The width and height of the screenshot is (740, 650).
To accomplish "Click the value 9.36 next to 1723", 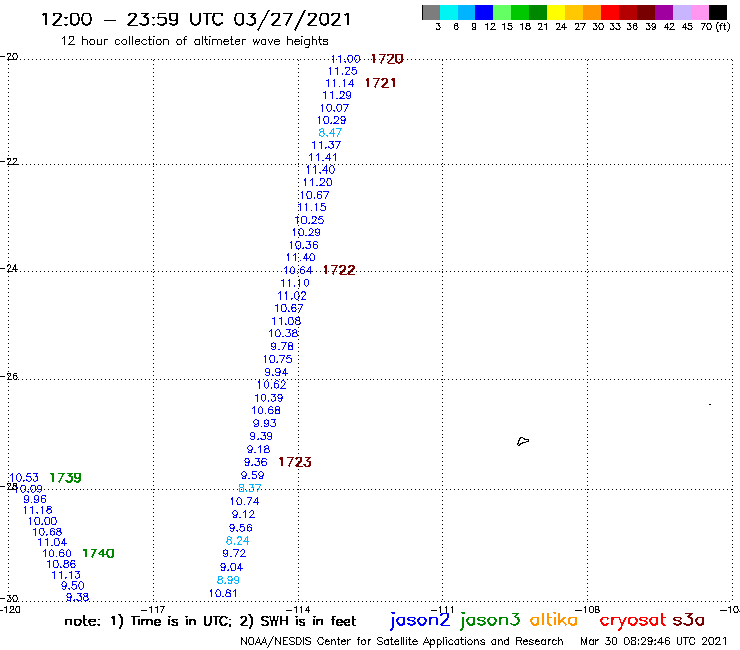I will click(255, 463).
